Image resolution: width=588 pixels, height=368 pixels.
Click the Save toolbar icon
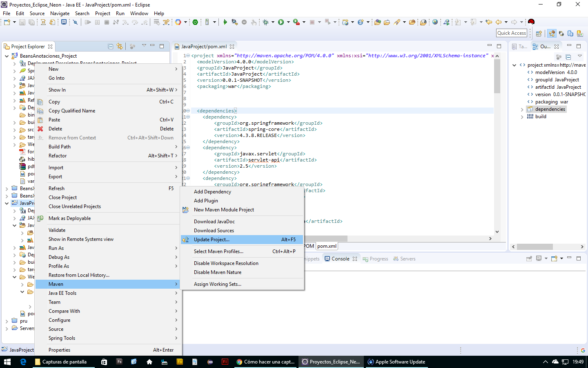pos(22,22)
